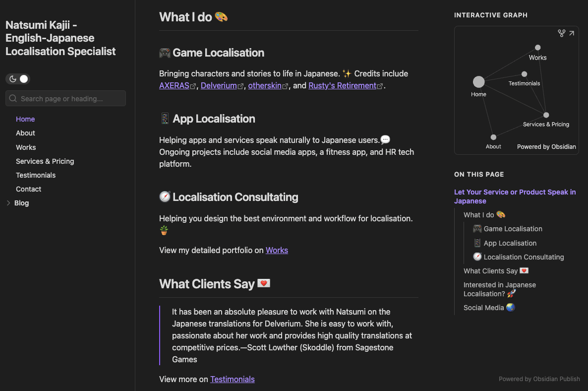This screenshot has height=391, width=588.
Task: Click the Home node in the graph
Action: [x=478, y=82]
